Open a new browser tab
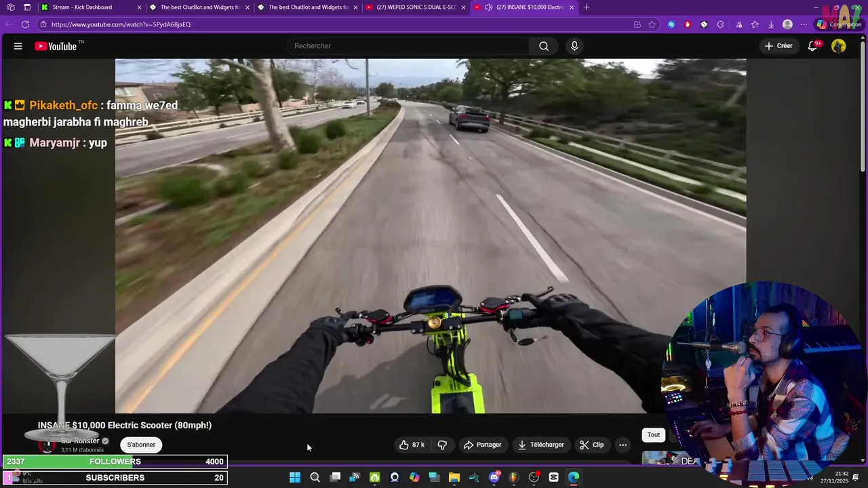The image size is (868, 488). click(x=587, y=7)
